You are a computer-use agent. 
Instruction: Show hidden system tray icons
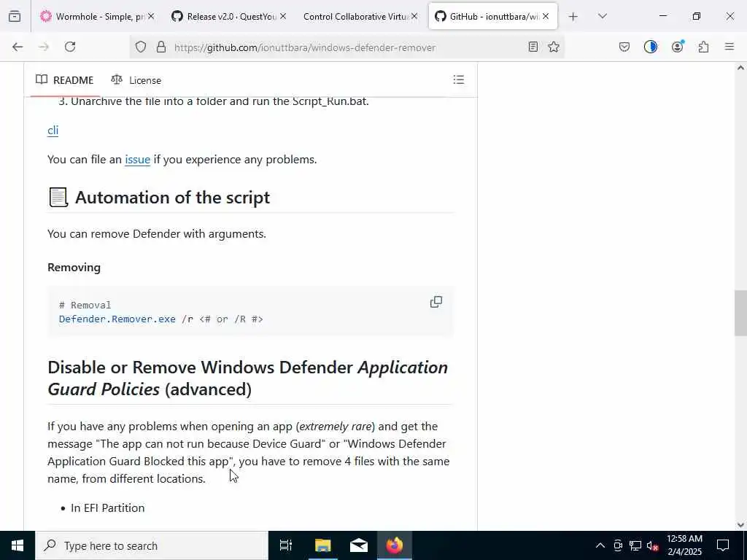[600, 545]
